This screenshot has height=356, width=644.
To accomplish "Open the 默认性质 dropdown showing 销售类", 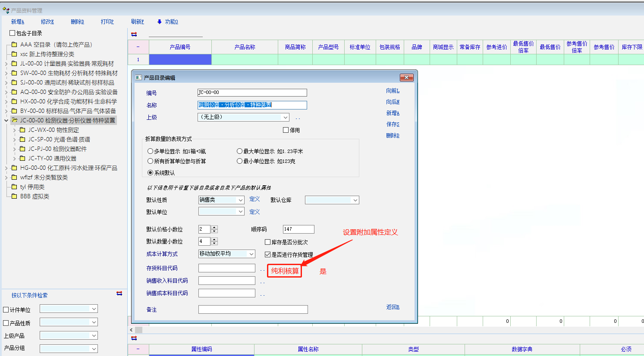I will 241,200.
